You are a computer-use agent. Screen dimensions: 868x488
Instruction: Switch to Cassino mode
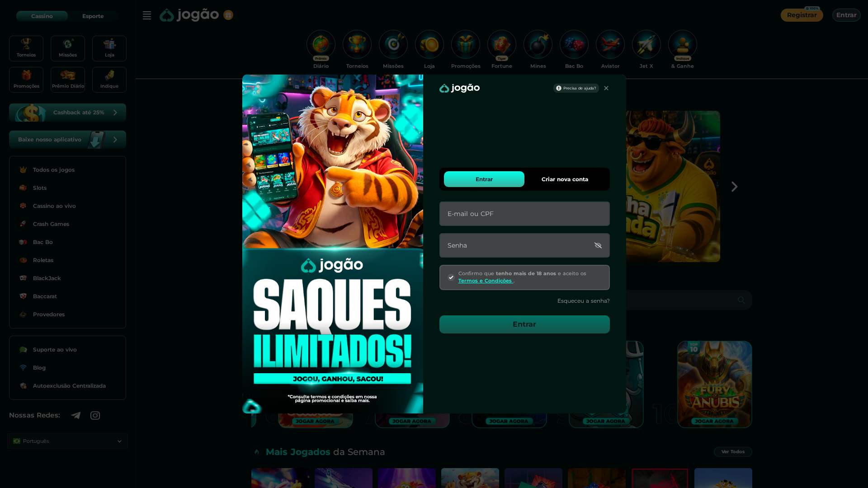tap(42, 16)
